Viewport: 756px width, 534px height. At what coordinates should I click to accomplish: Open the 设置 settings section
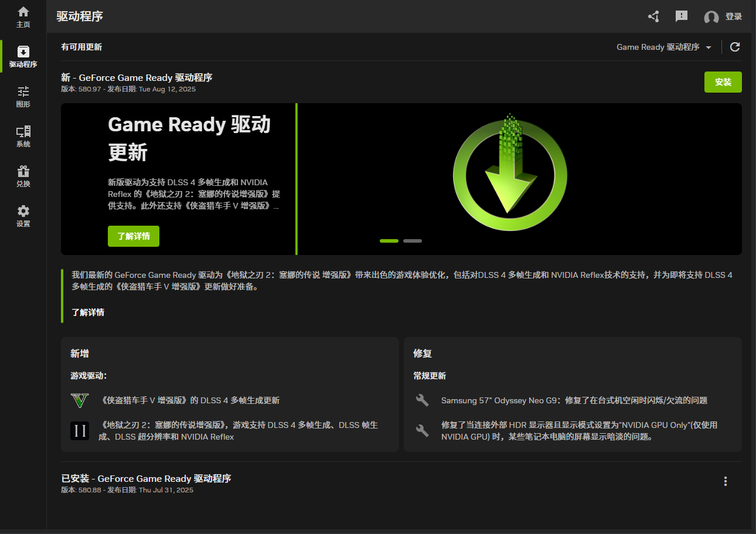click(x=23, y=216)
